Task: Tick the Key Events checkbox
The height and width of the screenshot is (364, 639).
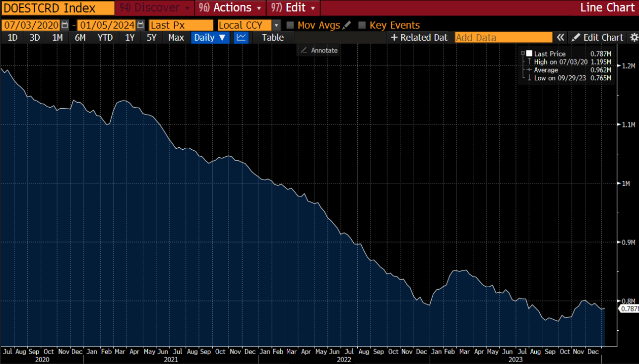Action: click(x=362, y=25)
